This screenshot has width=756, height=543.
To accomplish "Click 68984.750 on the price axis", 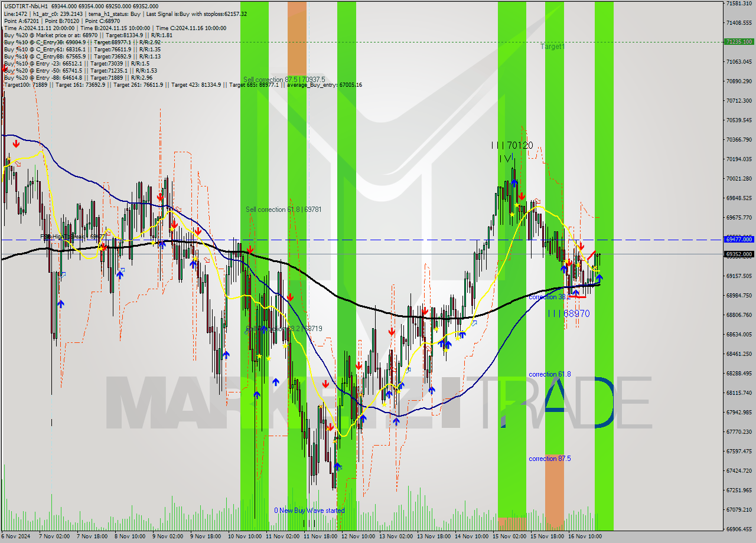I will point(738,295).
